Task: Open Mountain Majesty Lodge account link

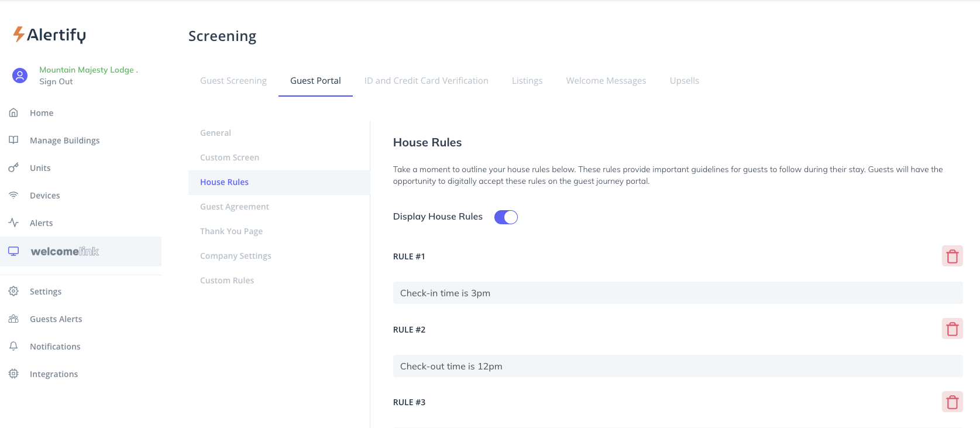Action: [87, 70]
